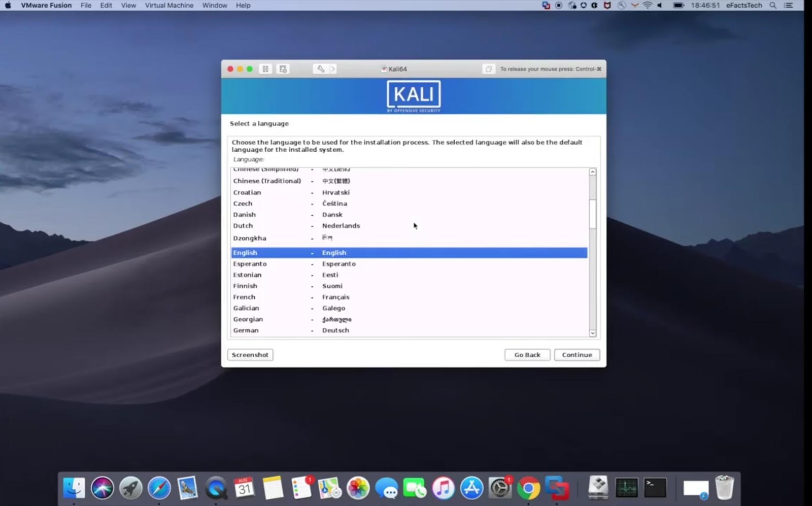The image size is (812, 506).
Task: Pick Dutch in the language list
Action: (409, 226)
